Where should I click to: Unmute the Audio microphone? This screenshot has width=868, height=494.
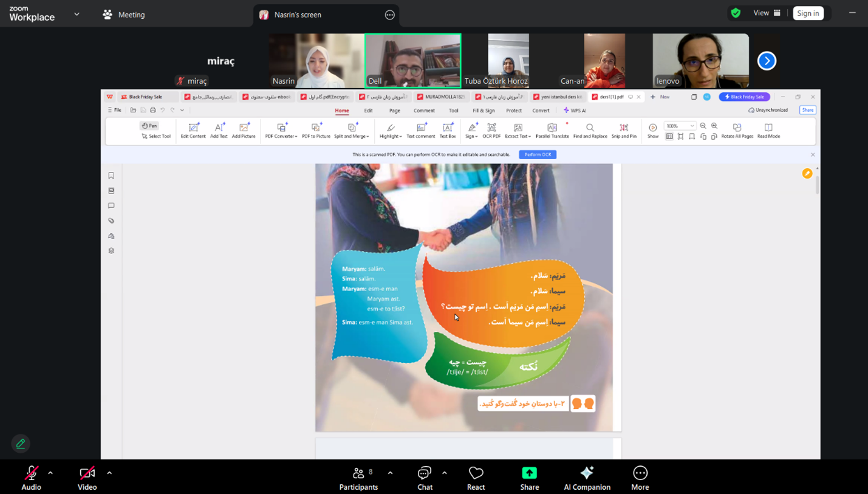click(x=31, y=478)
